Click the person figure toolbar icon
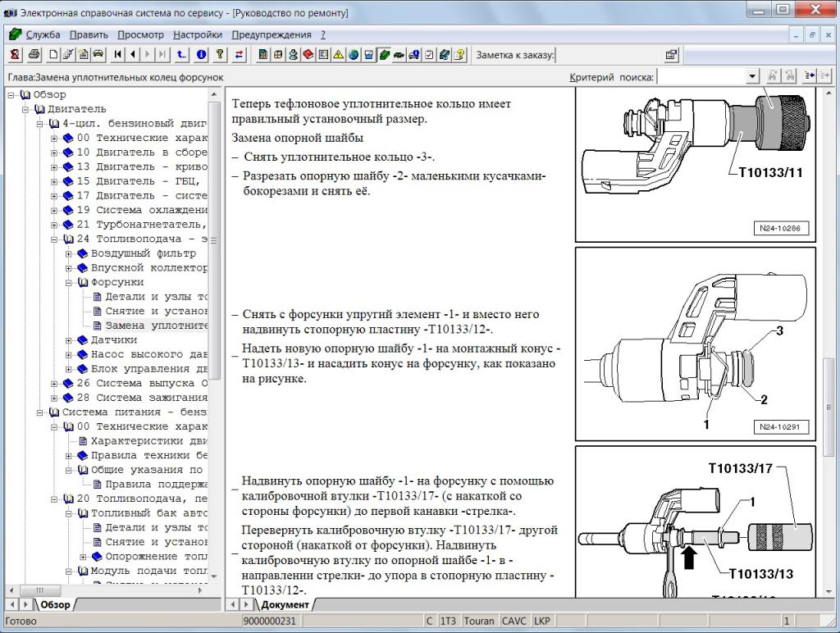This screenshot has width=840, height=633. coord(293,54)
